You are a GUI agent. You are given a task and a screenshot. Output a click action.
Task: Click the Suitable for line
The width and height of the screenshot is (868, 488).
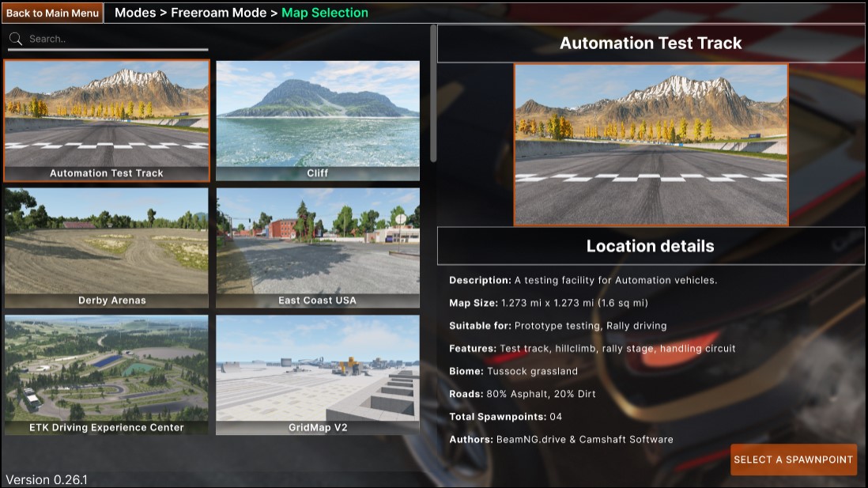tap(558, 326)
